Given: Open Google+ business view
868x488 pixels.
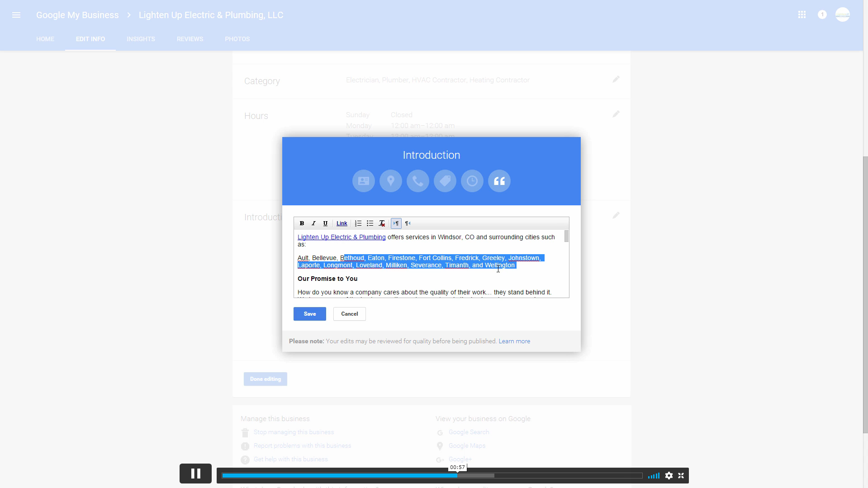Looking at the screenshot, I should click(460, 460).
